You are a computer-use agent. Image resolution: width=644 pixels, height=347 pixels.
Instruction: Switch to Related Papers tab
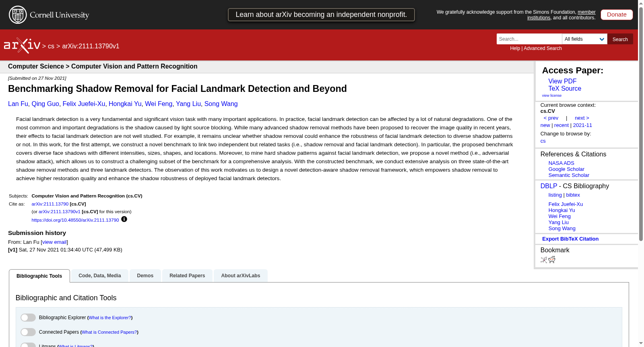pos(187,276)
